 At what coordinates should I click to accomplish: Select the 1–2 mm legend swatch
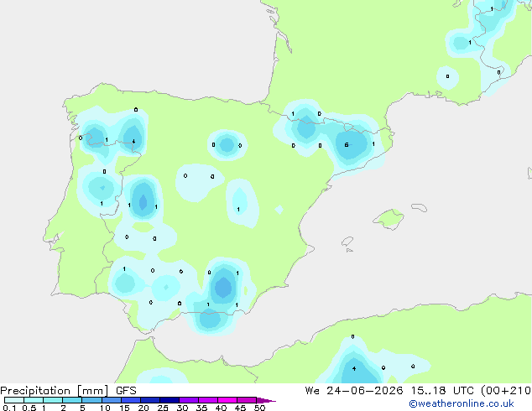(53, 400)
